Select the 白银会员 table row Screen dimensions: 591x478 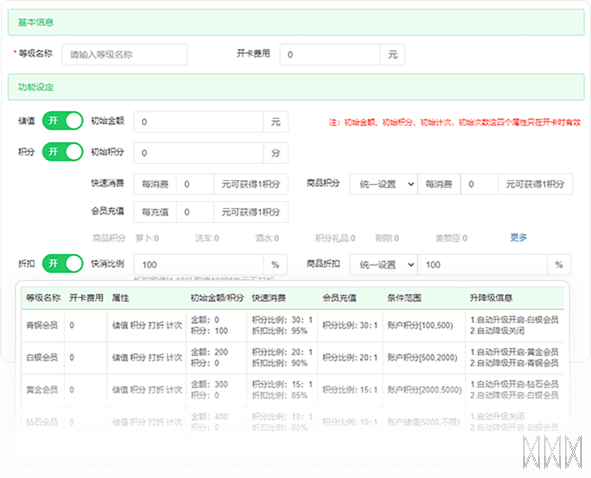[x=292, y=358]
